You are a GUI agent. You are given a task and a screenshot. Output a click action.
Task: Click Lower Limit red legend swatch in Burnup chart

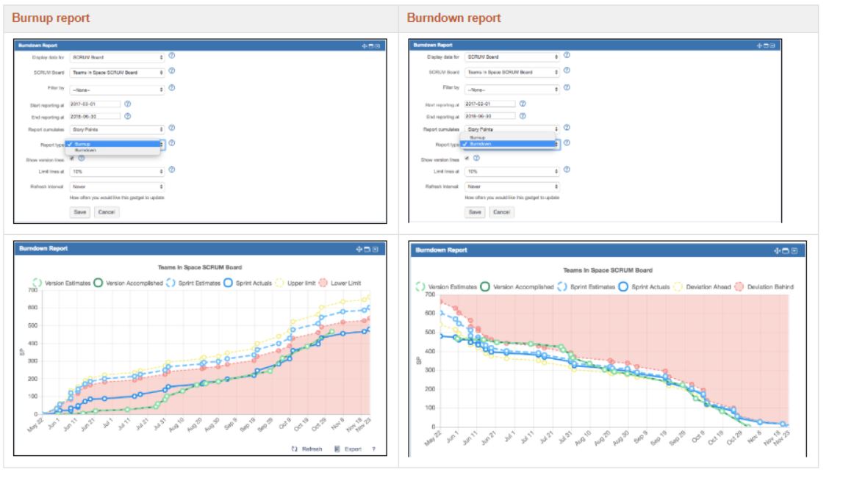click(323, 283)
